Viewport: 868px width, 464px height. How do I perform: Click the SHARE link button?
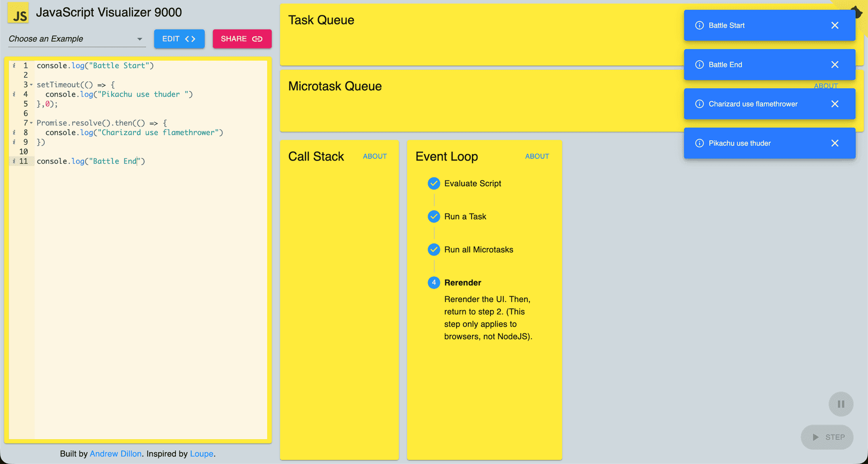click(242, 39)
